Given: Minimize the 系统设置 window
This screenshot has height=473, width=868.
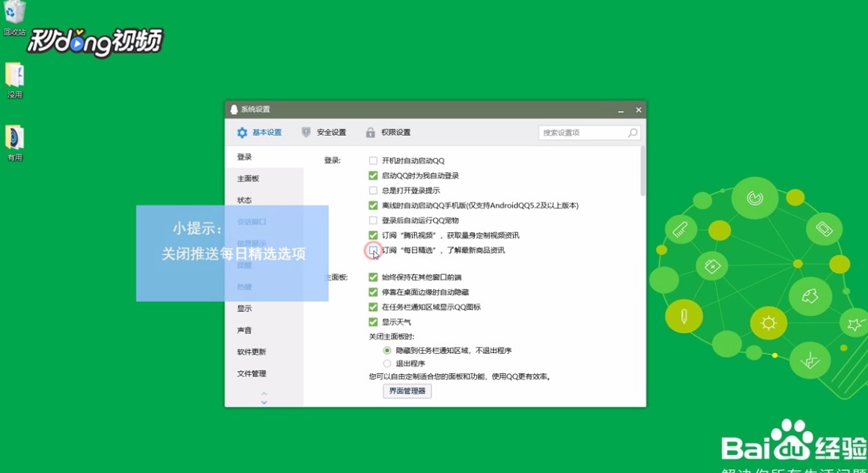Looking at the screenshot, I should [x=621, y=110].
